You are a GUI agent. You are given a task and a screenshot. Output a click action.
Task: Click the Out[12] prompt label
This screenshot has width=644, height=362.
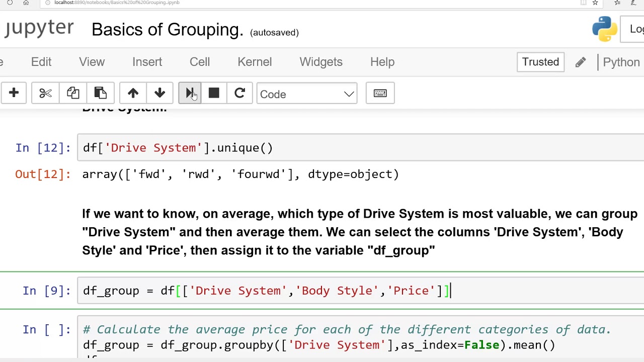pos(43,174)
